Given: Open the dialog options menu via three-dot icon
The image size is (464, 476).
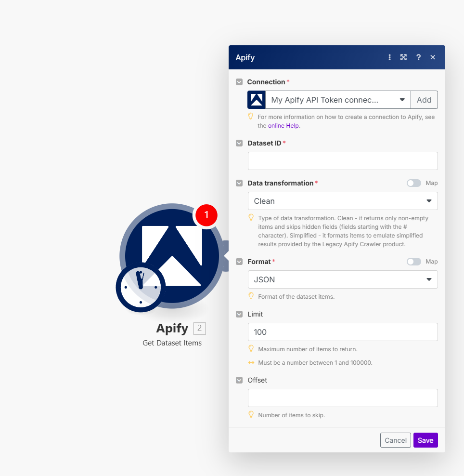Looking at the screenshot, I should coord(389,57).
